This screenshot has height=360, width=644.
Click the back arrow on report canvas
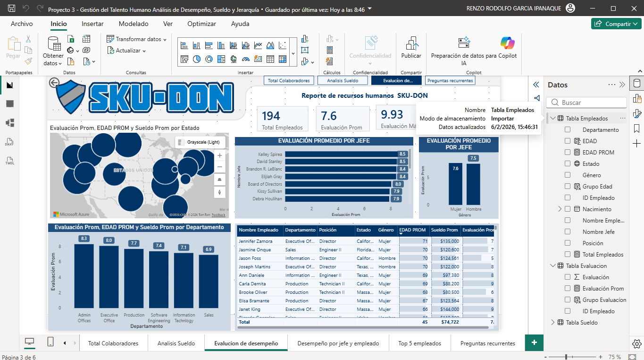coord(54,83)
